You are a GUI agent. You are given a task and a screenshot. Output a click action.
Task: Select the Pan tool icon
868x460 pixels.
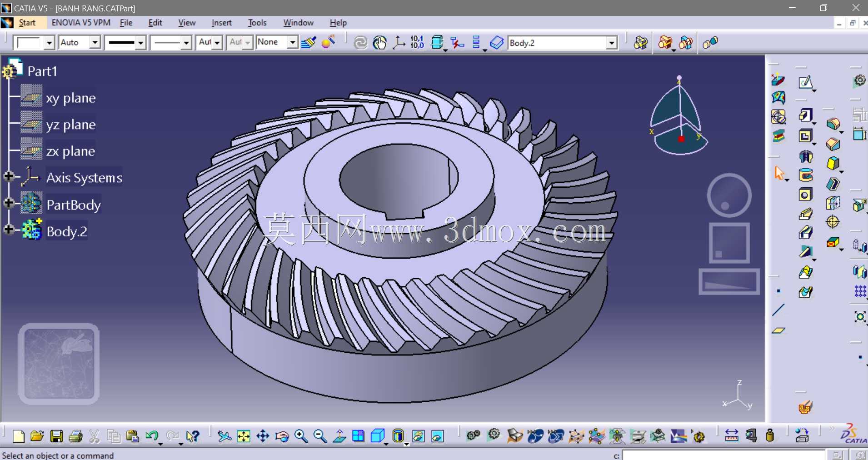263,436
